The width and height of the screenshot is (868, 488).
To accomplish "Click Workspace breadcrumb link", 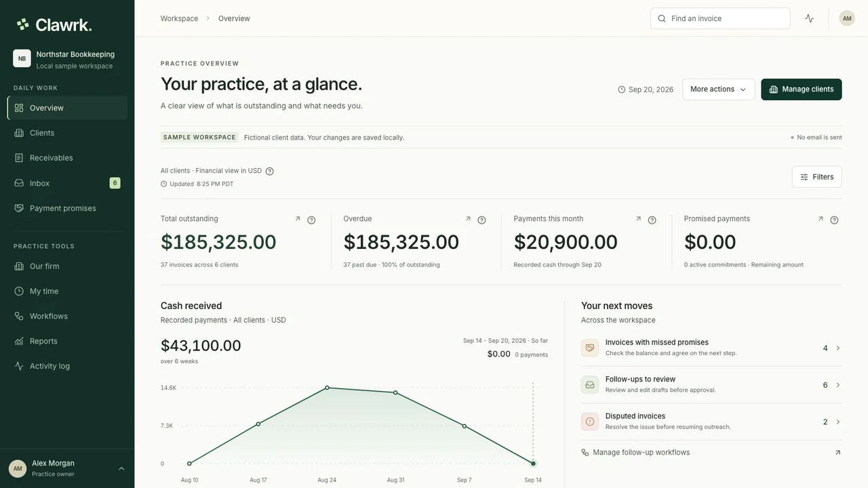I will 179,18.
